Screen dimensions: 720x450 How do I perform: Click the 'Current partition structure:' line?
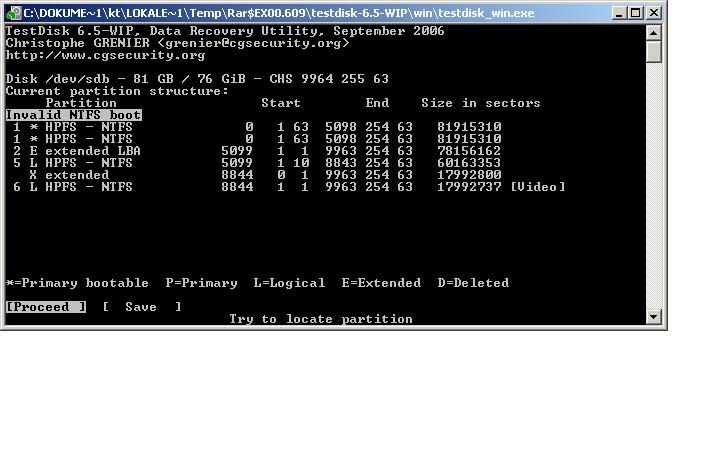tap(117, 91)
